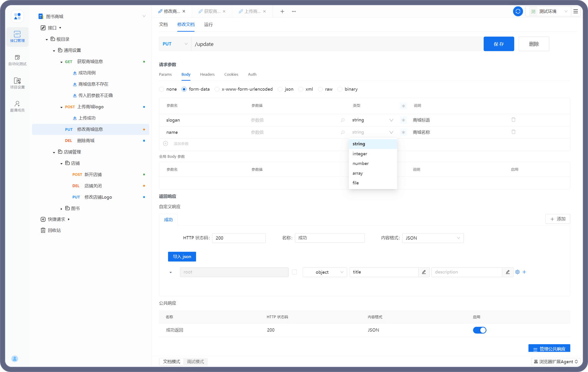This screenshot has width=588, height=372.
Task: Select the none body type radio
Action: (162, 89)
